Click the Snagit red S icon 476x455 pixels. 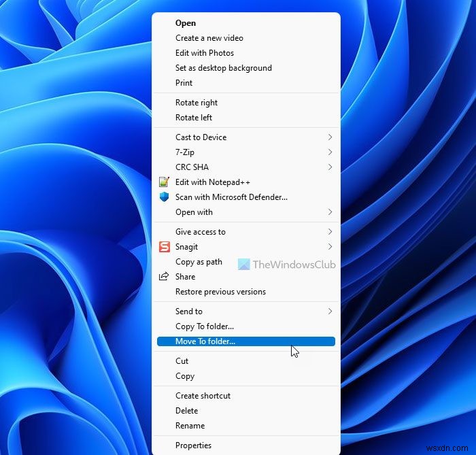tap(165, 247)
